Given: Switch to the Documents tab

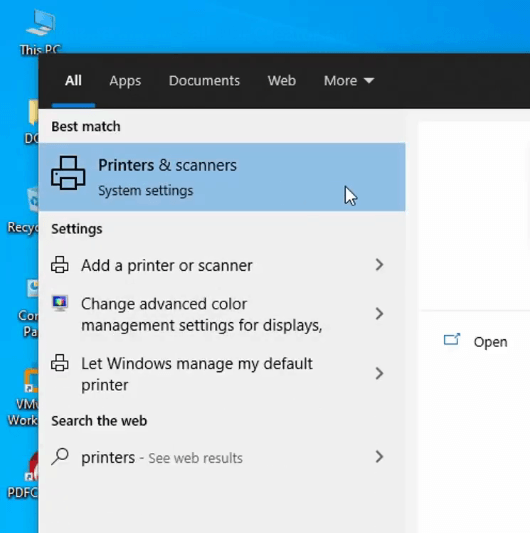Looking at the screenshot, I should point(204,81).
